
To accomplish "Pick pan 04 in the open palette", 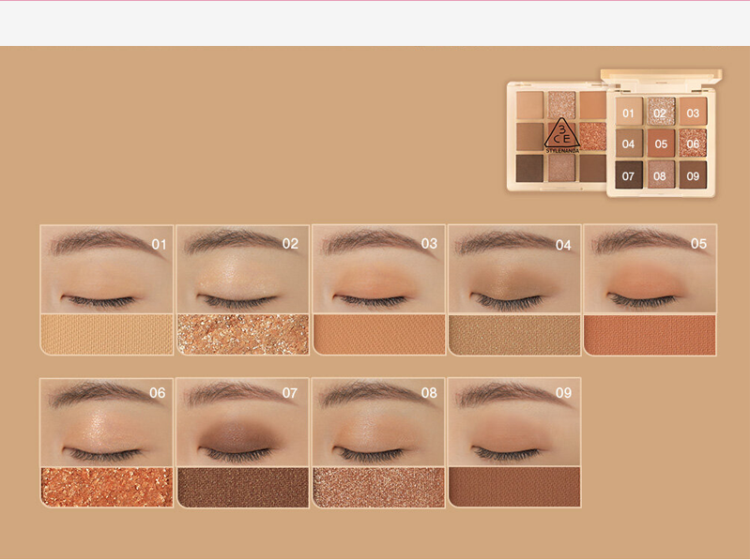I will [x=629, y=144].
